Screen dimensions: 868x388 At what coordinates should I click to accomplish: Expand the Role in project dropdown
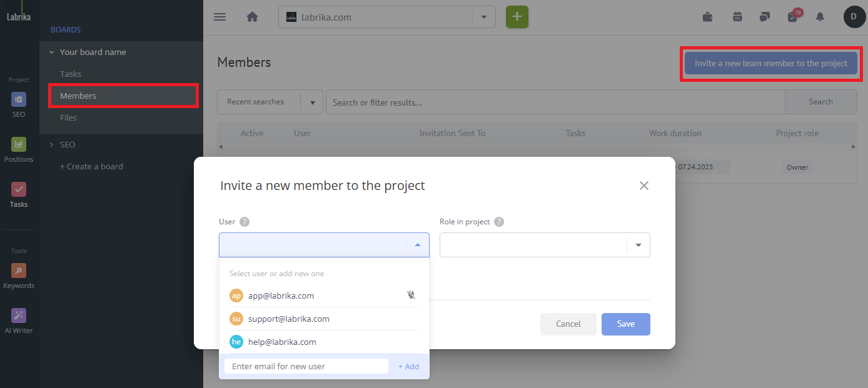pyautogui.click(x=544, y=245)
